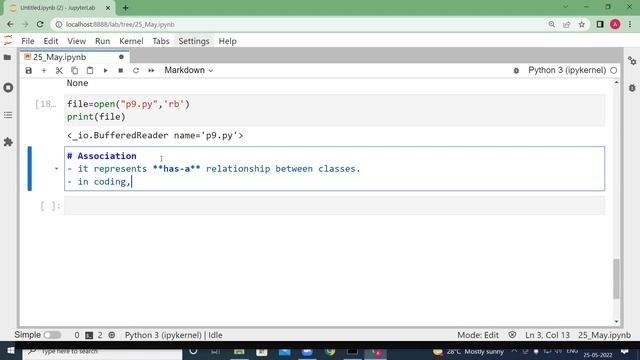Screen dimensions: 640x360
Task: Open the Extension Manager puzzle icon
Action: point(8,142)
